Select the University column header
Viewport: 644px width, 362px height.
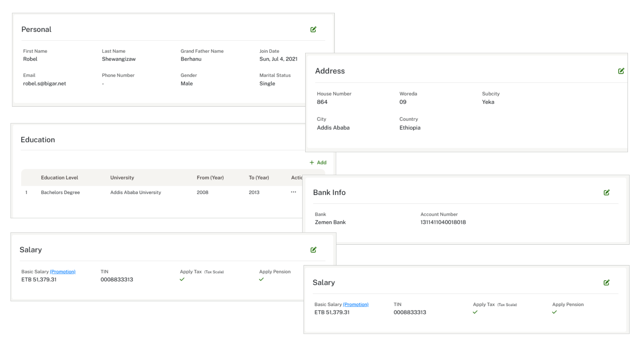coord(122,178)
